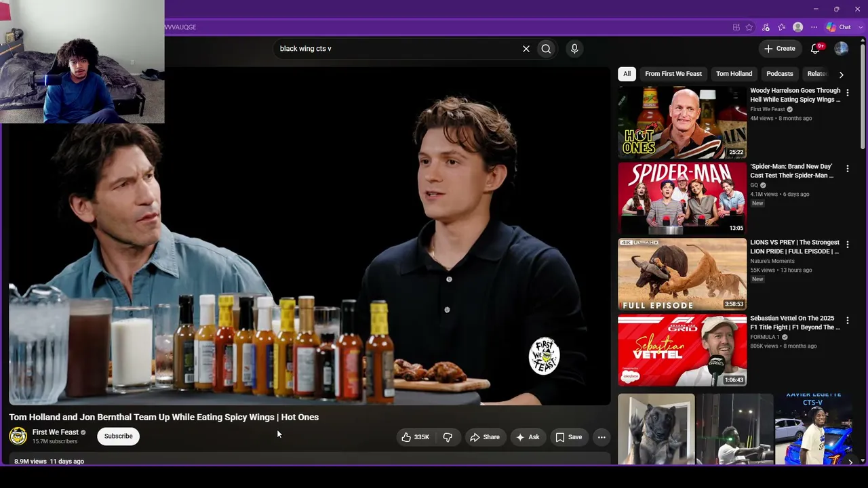Dislike the video with thumbs down
868x488 pixels.
pos(448,437)
